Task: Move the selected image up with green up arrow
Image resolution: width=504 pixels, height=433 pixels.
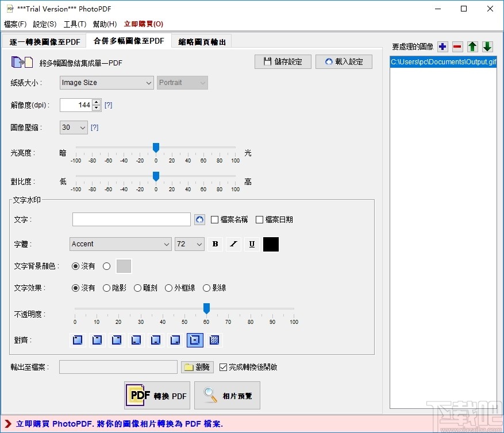Action: pyautogui.click(x=472, y=47)
